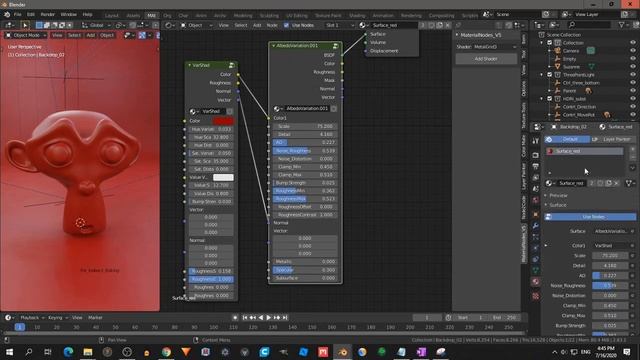Open the File menu
Image resolution: width=640 pixels, height=360 pixels.
pyautogui.click(x=18, y=14)
